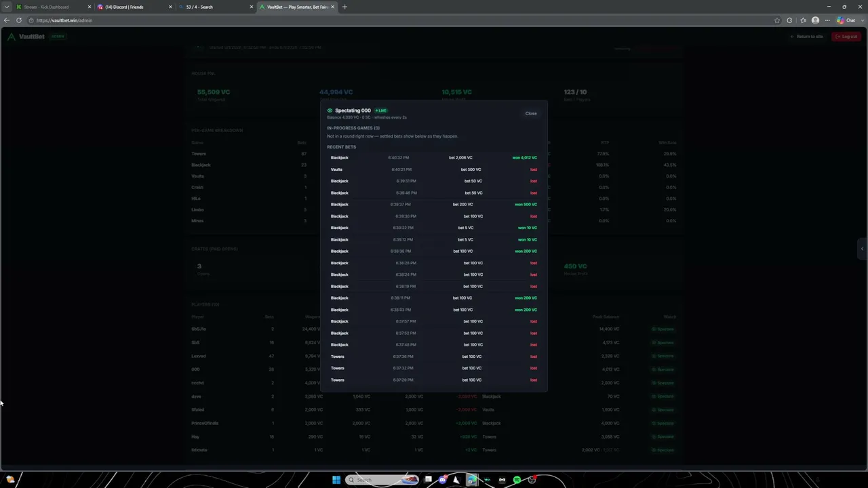Select the Towers bet at 6:37:29 PM
868x488 pixels.
[434, 380]
